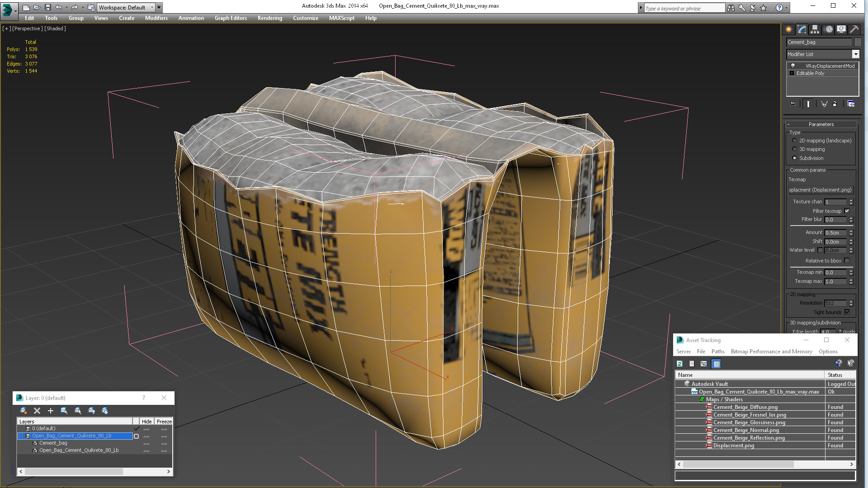
Task: Toggle Filter texmap checkbox
Action: [x=847, y=211]
